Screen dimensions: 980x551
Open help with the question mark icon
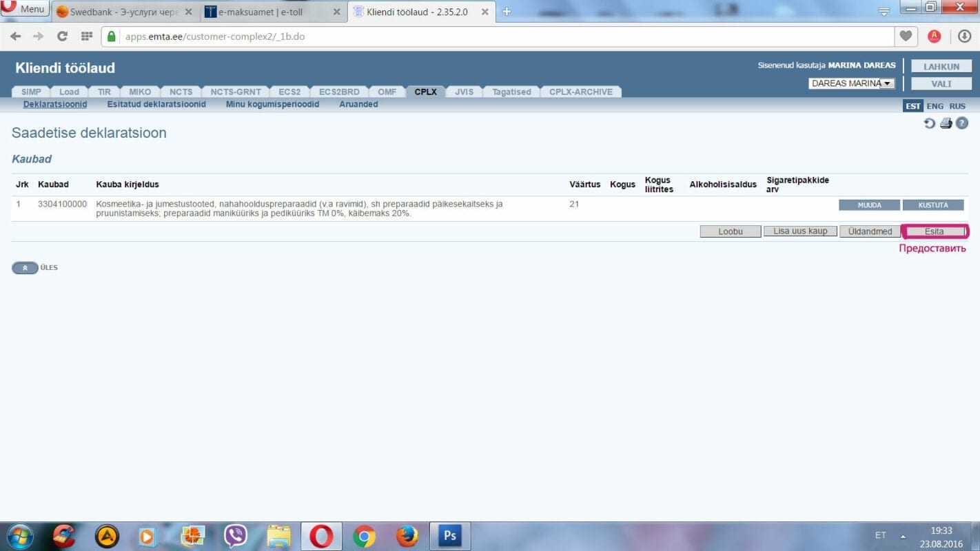coord(962,123)
